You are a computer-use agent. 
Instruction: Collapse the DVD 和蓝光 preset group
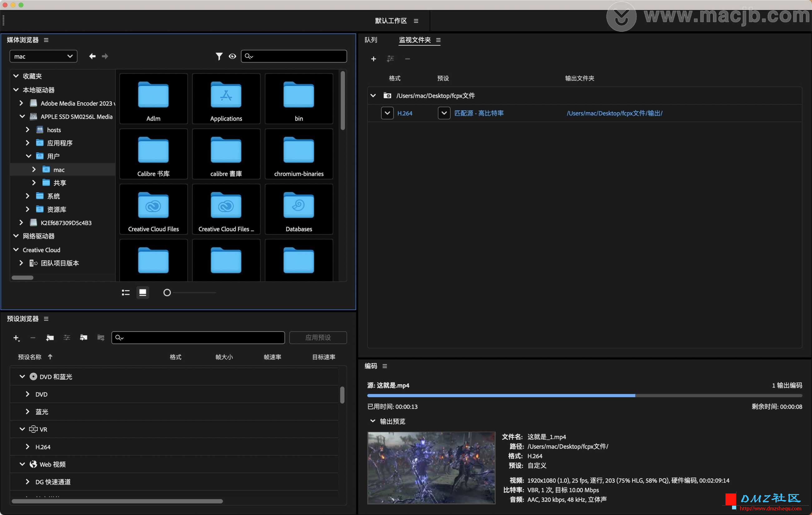[22, 376]
